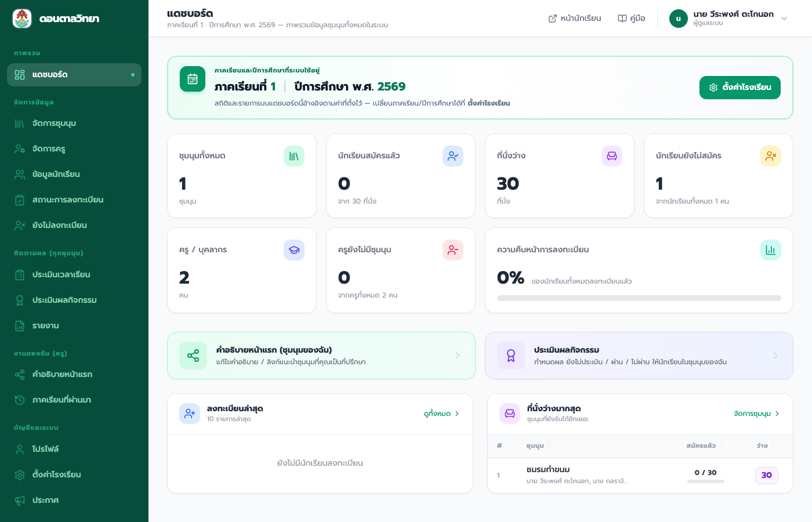The height and width of the screenshot is (522, 812).
Task: Click the ภาคเรียนที่ผ่านมา history icon
Action: click(20, 400)
